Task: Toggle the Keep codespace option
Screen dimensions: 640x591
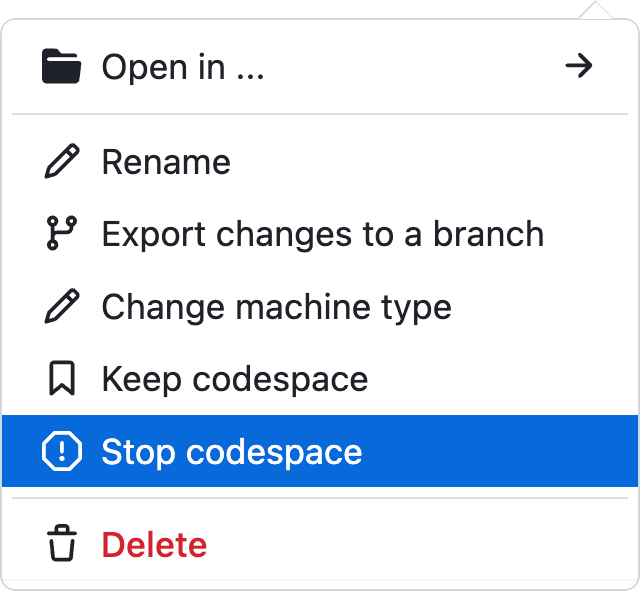Action: click(x=234, y=379)
